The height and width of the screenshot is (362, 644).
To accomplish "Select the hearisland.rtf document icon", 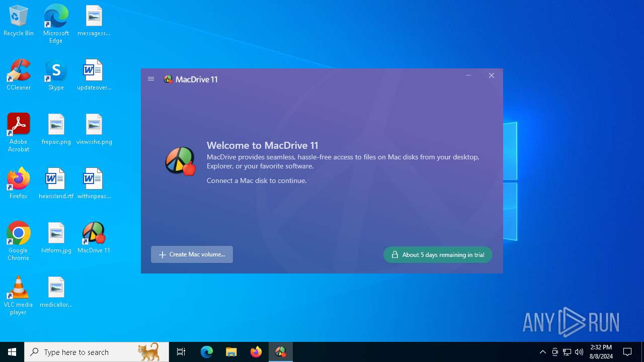I will click(56, 184).
